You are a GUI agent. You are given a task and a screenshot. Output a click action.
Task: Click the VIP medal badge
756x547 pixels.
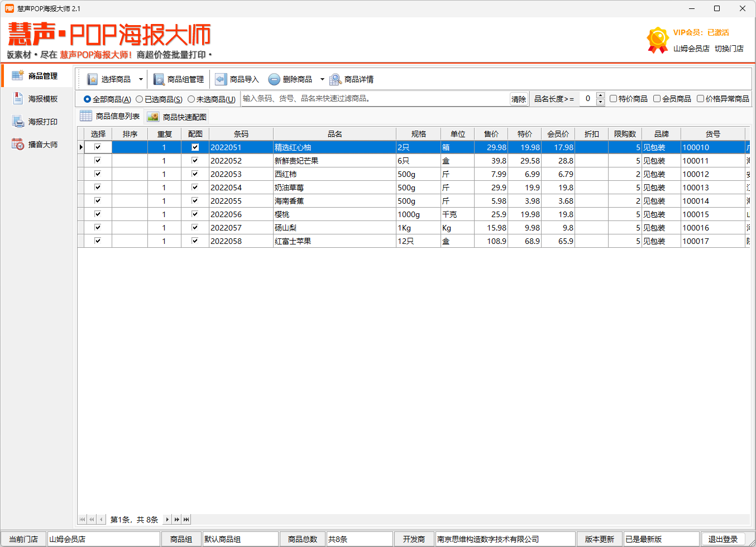pos(656,39)
